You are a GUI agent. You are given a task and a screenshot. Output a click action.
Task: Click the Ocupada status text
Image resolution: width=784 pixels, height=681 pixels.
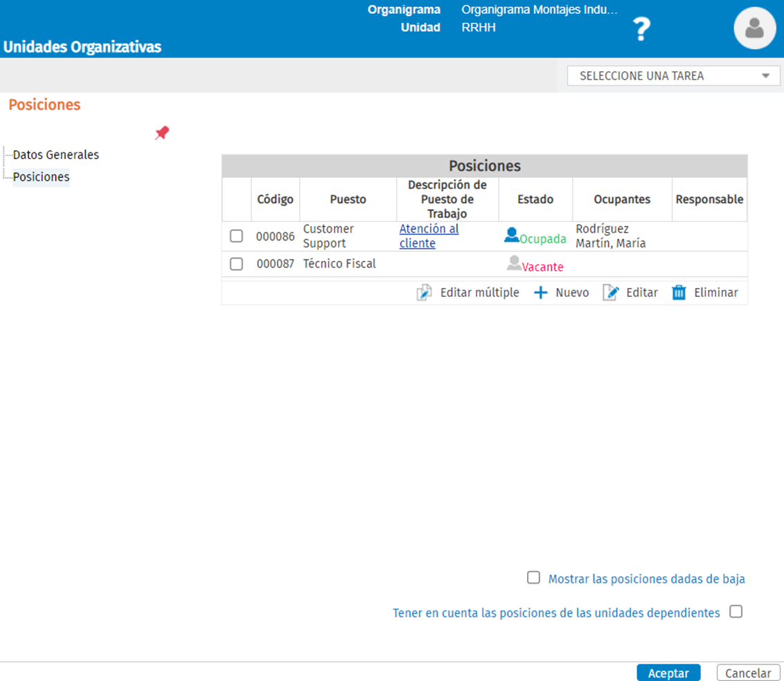click(543, 239)
